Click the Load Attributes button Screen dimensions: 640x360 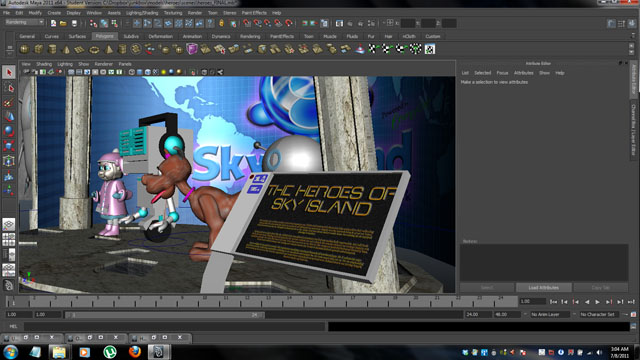[543, 288]
